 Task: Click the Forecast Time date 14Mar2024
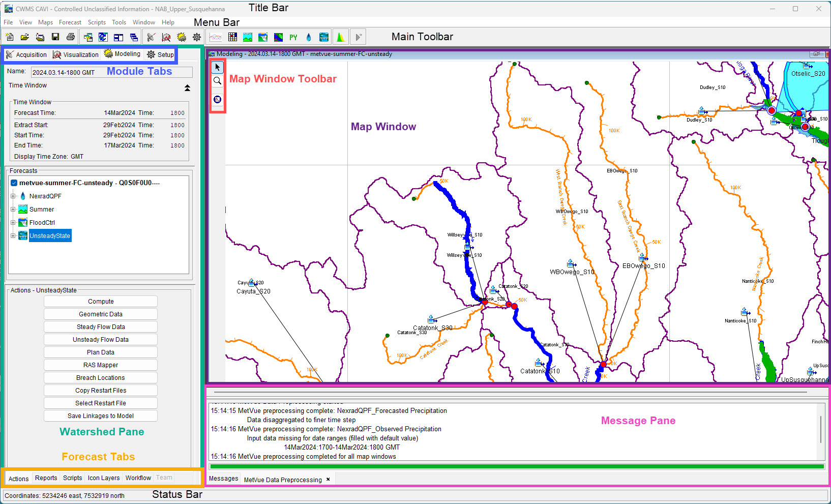tap(120, 113)
